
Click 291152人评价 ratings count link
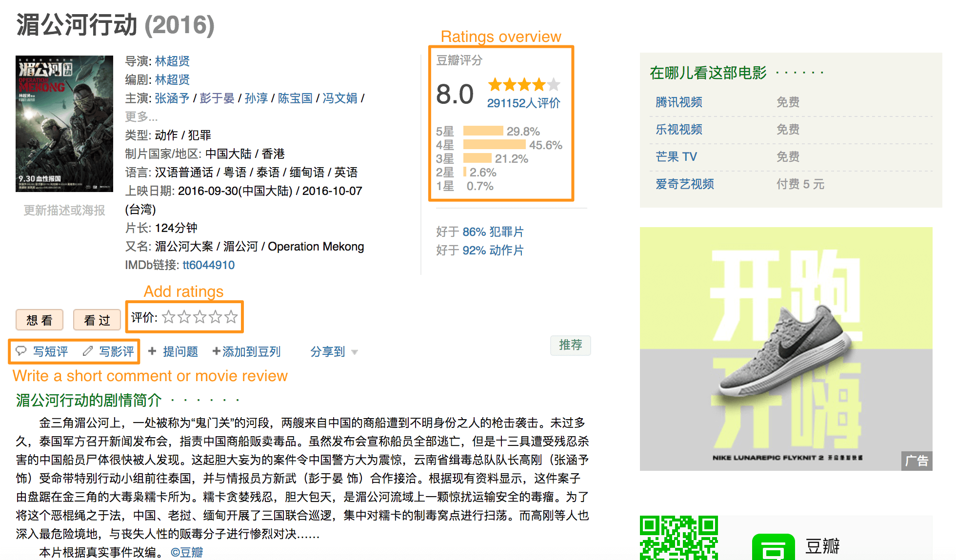click(x=524, y=103)
